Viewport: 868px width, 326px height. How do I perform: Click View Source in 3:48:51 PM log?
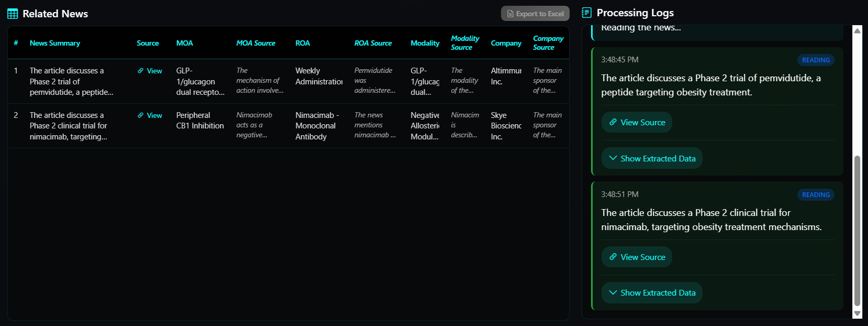tap(637, 257)
